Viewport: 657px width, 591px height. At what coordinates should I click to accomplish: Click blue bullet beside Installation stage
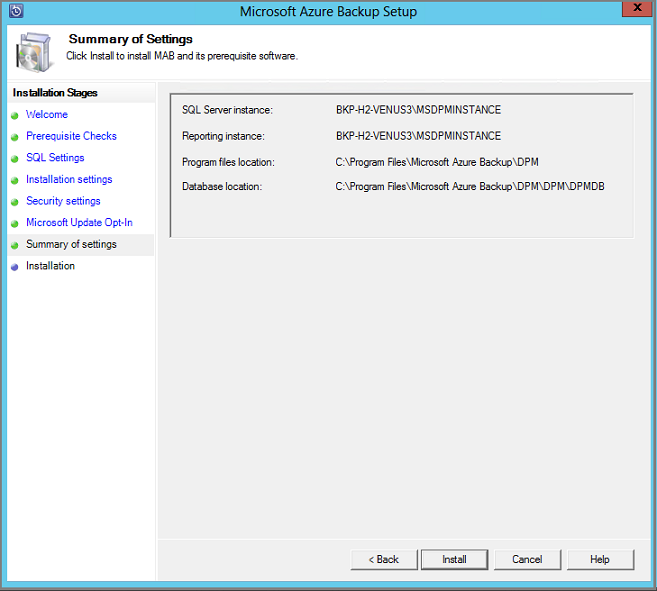click(15, 267)
